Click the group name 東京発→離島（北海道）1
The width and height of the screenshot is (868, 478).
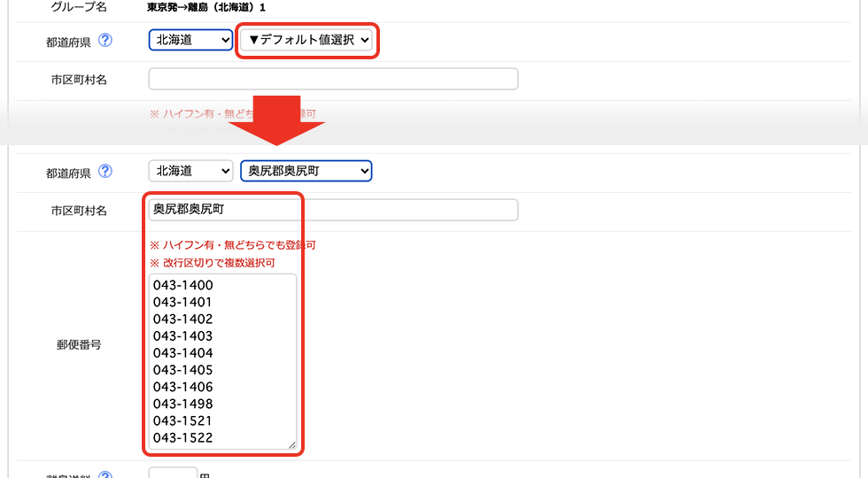pos(206,7)
